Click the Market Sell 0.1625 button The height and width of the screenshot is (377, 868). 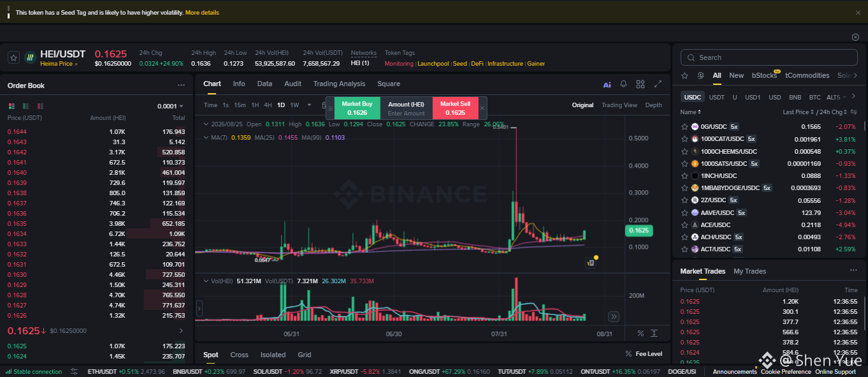pos(455,108)
